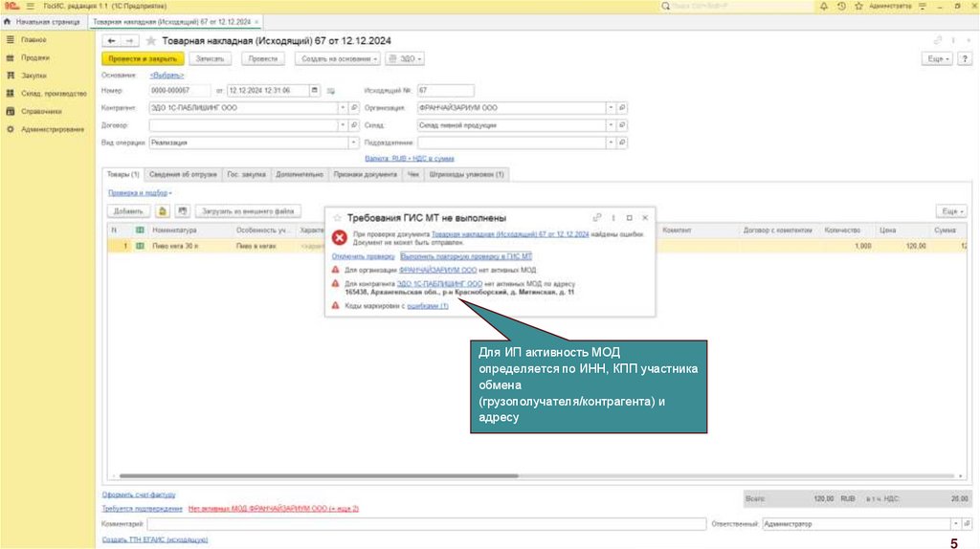Switch to Чек tab
Image resolution: width=980 pixels, height=549 pixels.
tap(413, 174)
